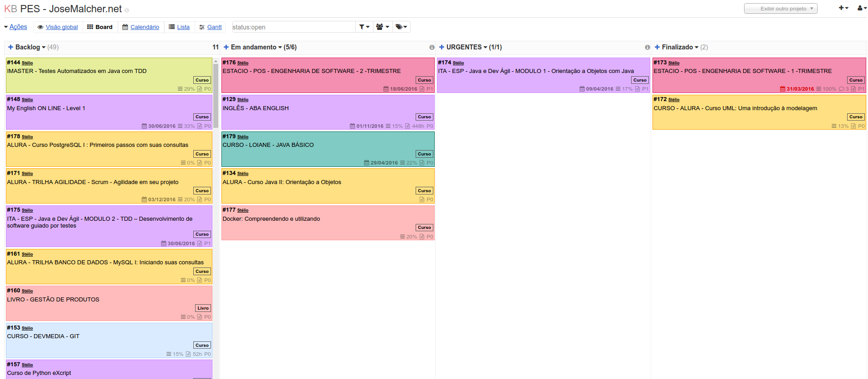The width and height of the screenshot is (868, 379).
Task: Open task CURSO - DEVMEDIA - GIT
Action: tap(43, 336)
